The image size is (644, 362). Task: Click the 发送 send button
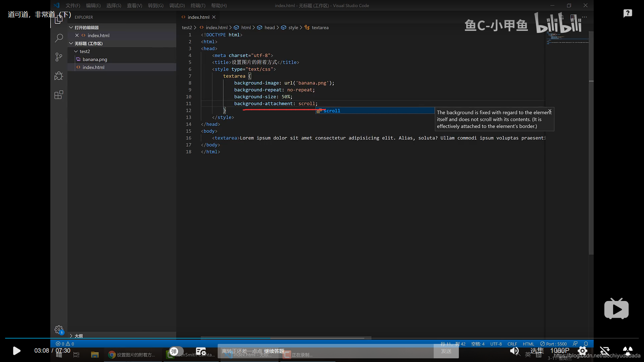(x=446, y=351)
